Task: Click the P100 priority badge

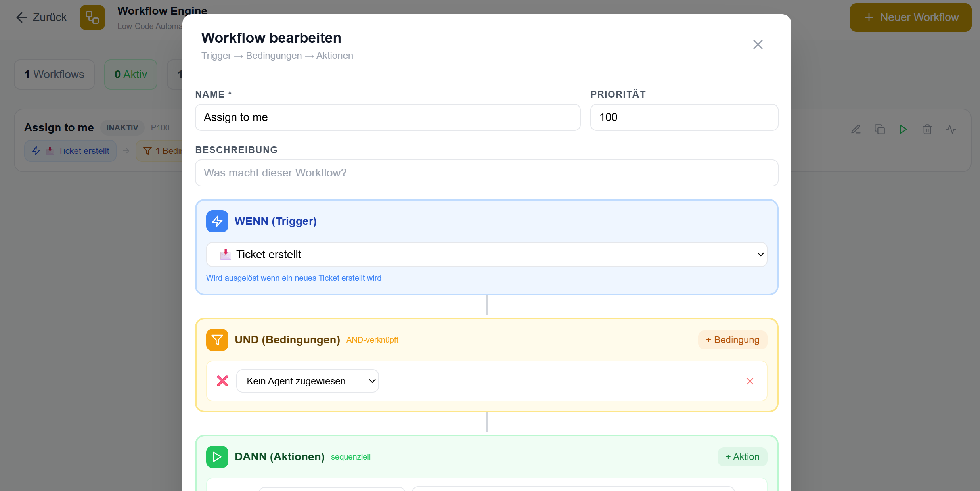Action: point(160,127)
